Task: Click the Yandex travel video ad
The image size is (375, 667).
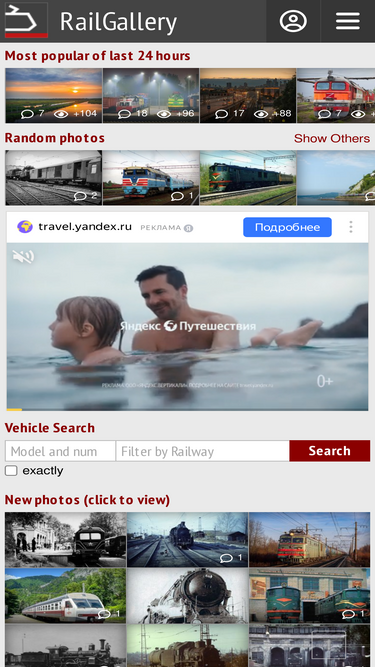Action: (x=188, y=326)
